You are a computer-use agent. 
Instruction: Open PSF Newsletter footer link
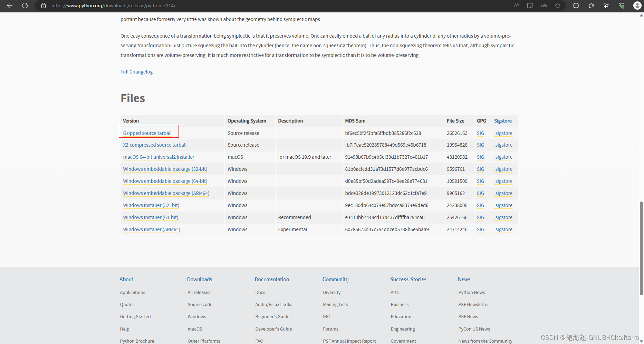(x=473, y=304)
